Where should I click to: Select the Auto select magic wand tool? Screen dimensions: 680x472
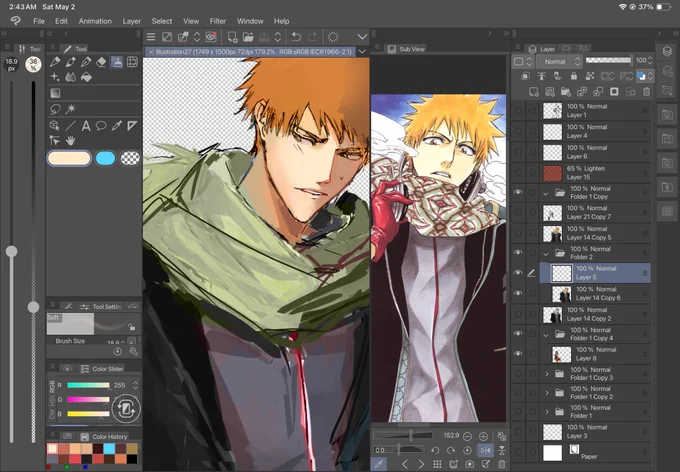pos(70,108)
